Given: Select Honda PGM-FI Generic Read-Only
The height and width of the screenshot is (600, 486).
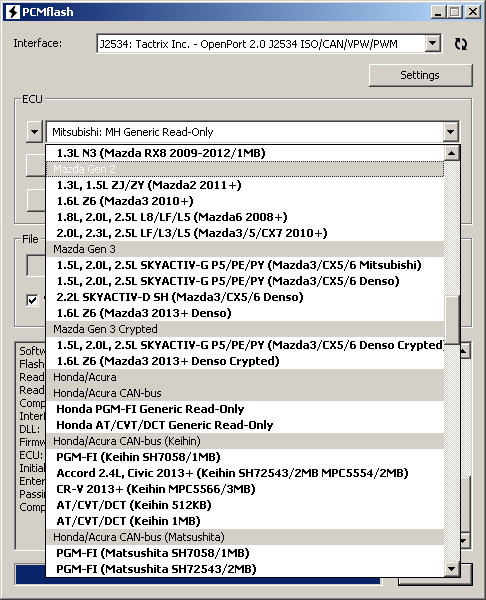Looking at the screenshot, I should click(x=245, y=409).
